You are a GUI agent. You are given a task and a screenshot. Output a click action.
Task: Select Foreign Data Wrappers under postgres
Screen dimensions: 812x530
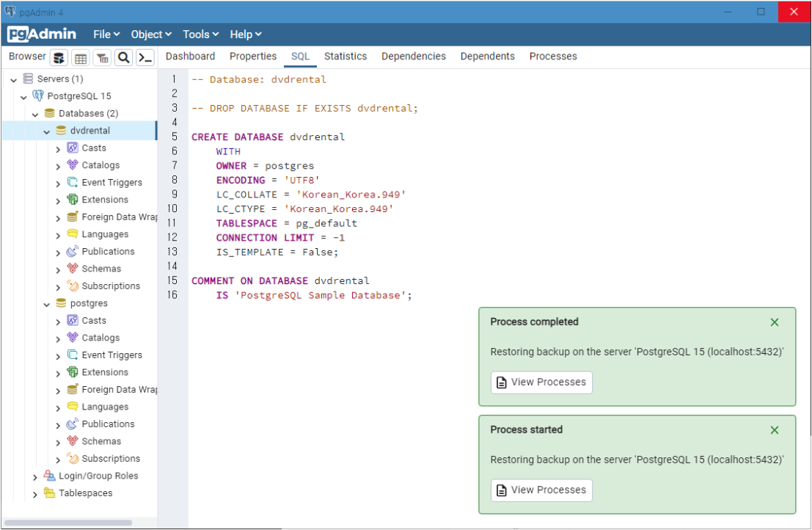120,390
